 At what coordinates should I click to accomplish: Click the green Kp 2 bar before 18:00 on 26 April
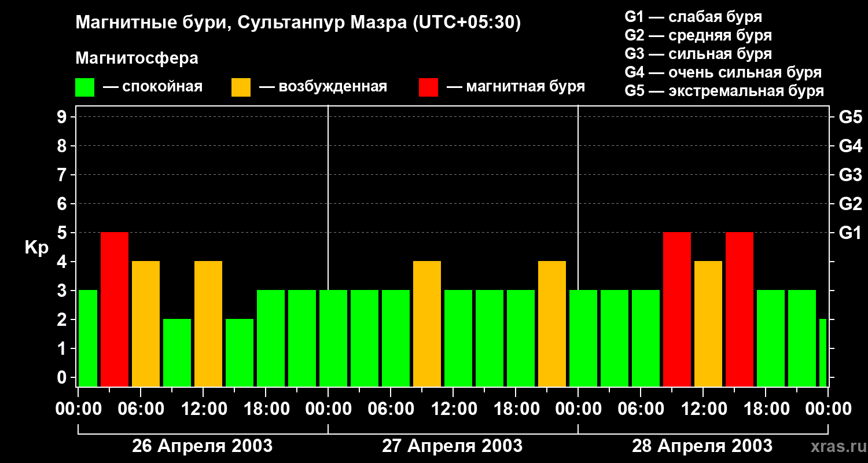(x=240, y=353)
